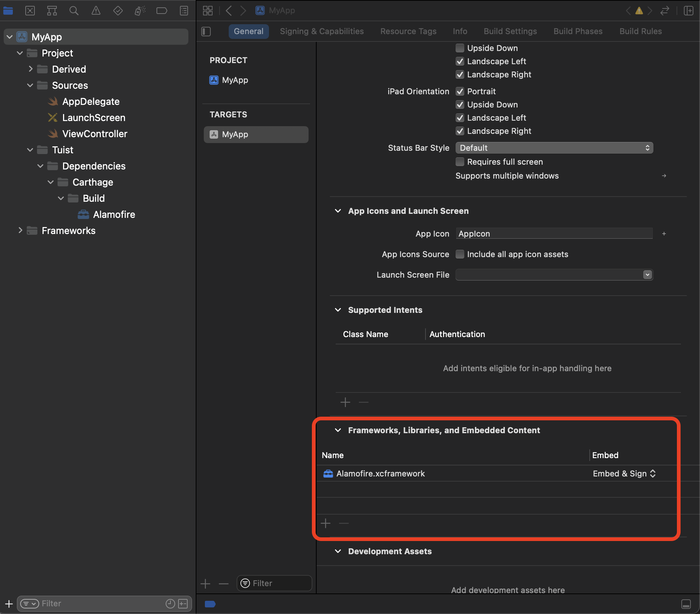Open the Source Control navigator icon
This screenshot has height=614, width=700.
pyautogui.click(x=30, y=11)
